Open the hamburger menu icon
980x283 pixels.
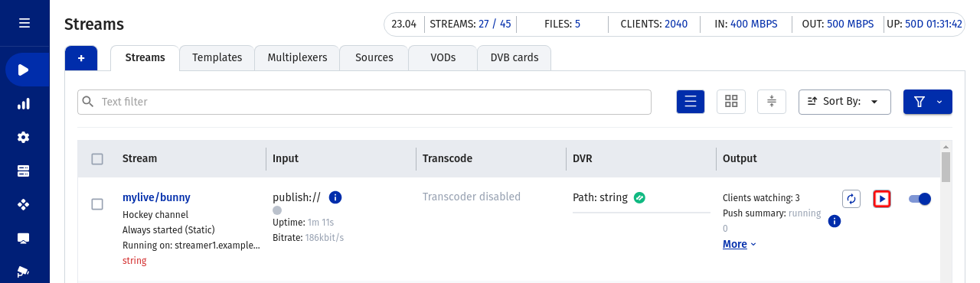pos(24,23)
